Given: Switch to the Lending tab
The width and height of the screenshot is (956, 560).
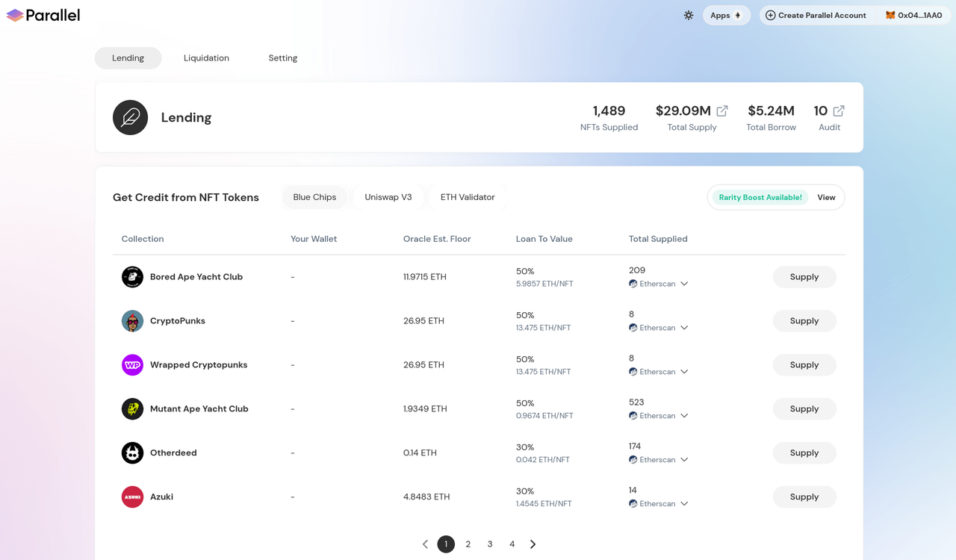Looking at the screenshot, I should pyautogui.click(x=128, y=58).
